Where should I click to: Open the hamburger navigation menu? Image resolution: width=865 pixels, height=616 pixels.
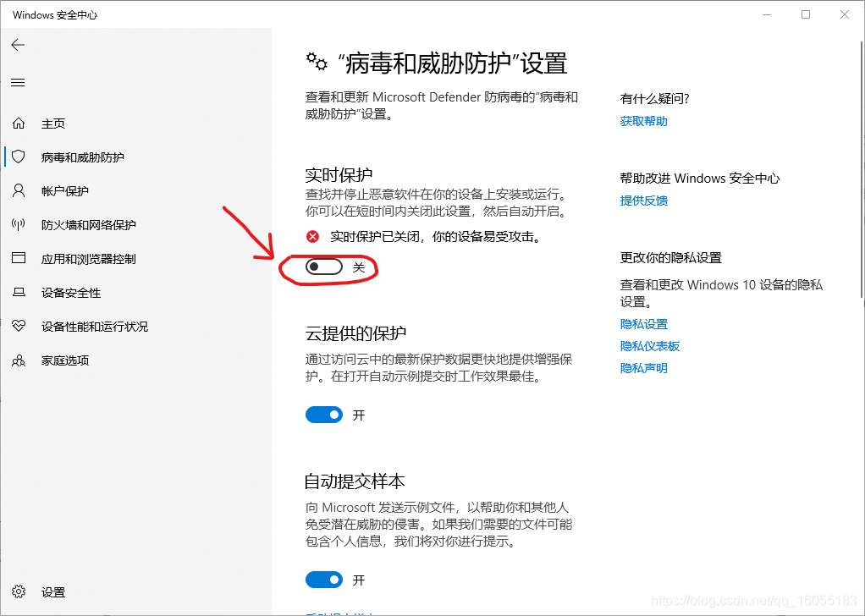[x=19, y=83]
